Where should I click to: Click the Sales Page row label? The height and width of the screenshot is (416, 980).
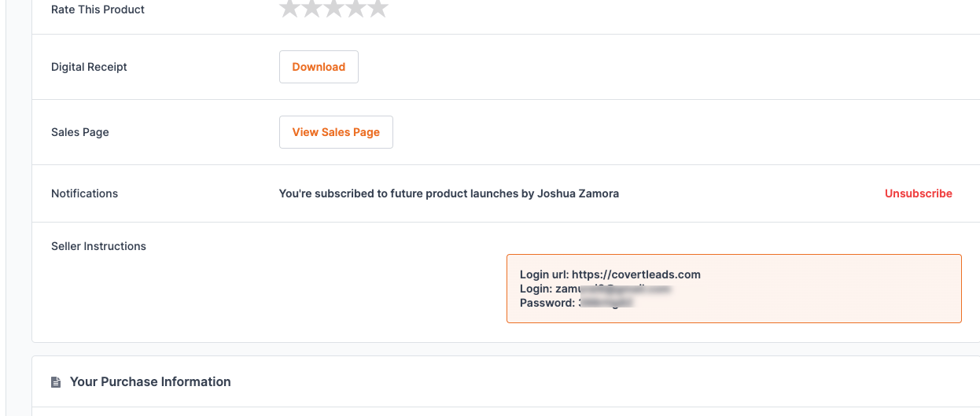tap(80, 132)
